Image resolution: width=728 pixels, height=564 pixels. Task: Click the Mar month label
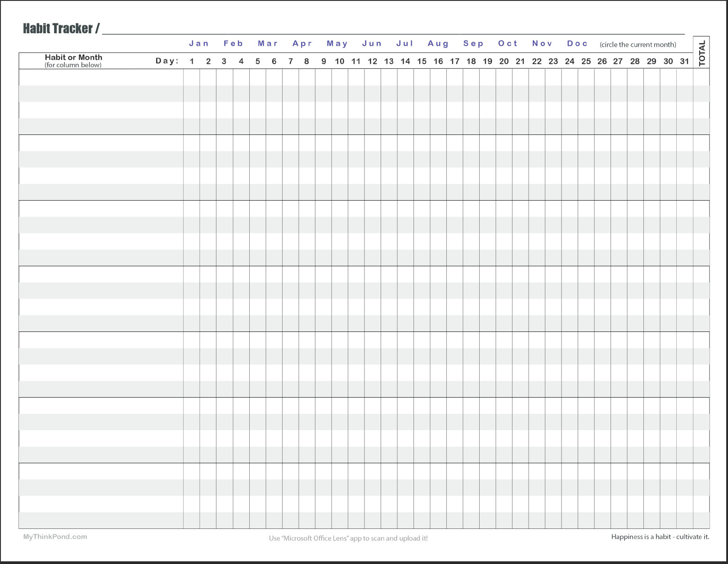[268, 44]
